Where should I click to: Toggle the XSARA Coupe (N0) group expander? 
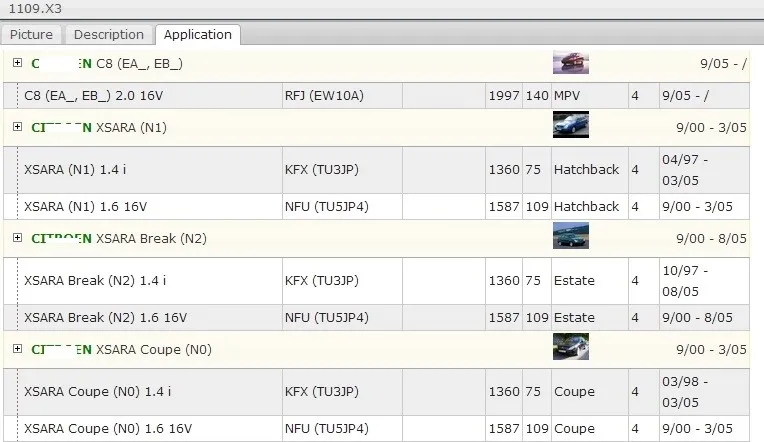(x=18, y=349)
